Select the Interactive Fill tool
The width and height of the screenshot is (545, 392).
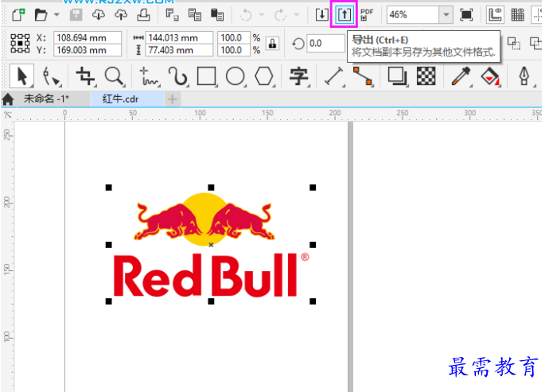tap(490, 76)
